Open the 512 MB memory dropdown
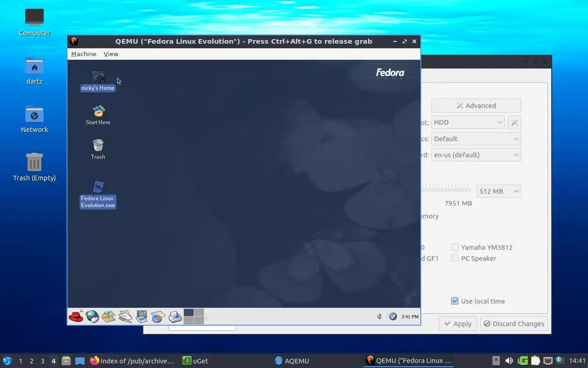The height and width of the screenshot is (368, 588). pyautogui.click(x=499, y=191)
